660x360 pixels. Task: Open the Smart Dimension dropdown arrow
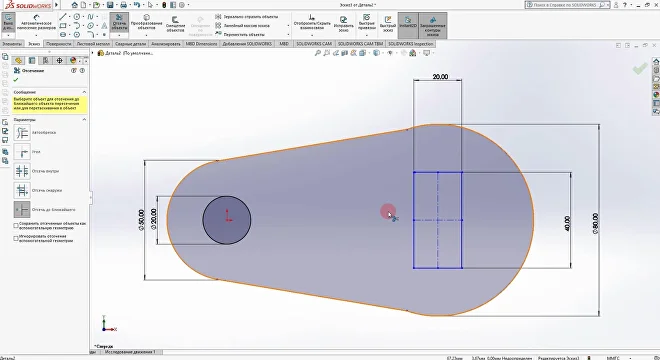[x=36, y=35]
